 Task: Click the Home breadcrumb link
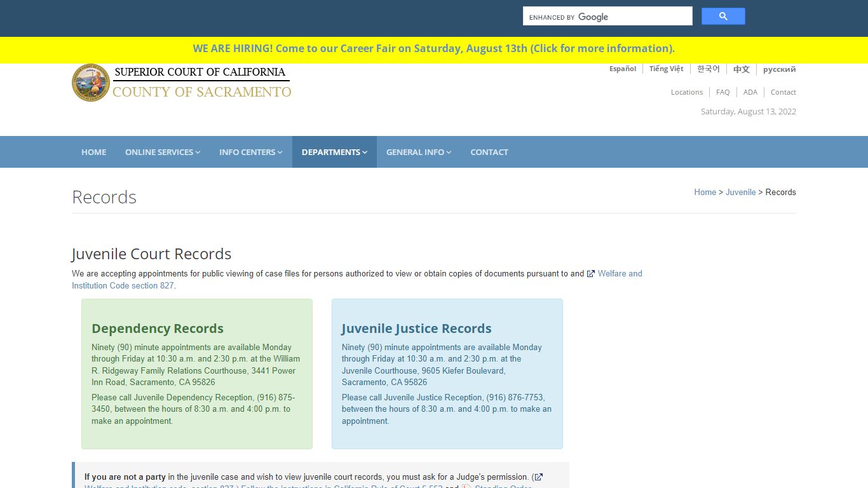[705, 192]
